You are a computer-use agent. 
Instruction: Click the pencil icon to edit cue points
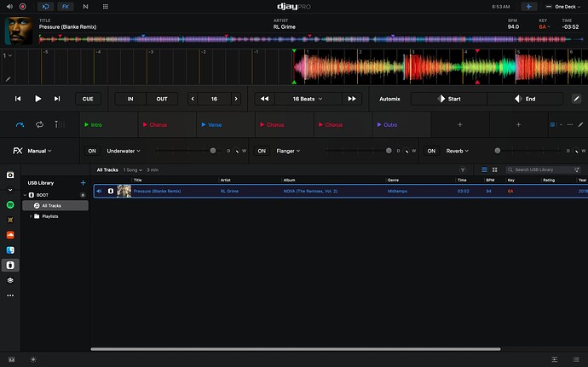[580, 124]
